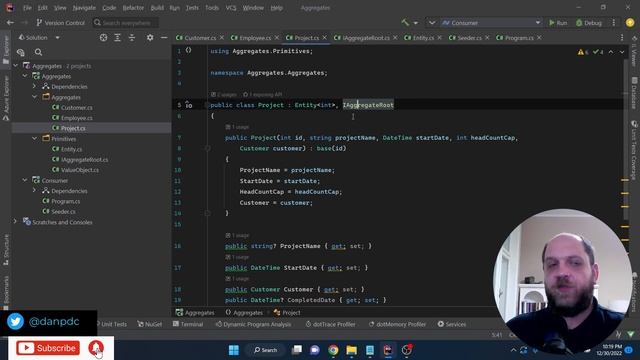This screenshot has width=640, height=360.
Task: Open the NuGet tool window
Action: [149, 324]
